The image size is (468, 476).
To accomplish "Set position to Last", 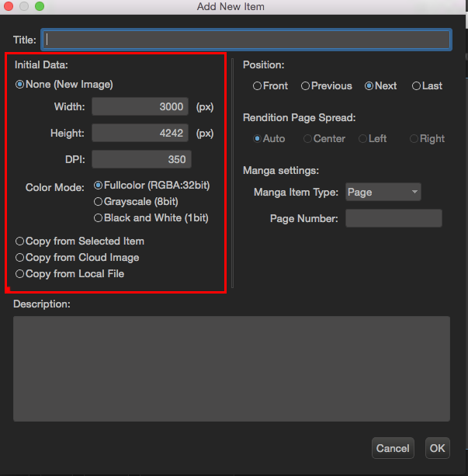I will click(x=427, y=86).
